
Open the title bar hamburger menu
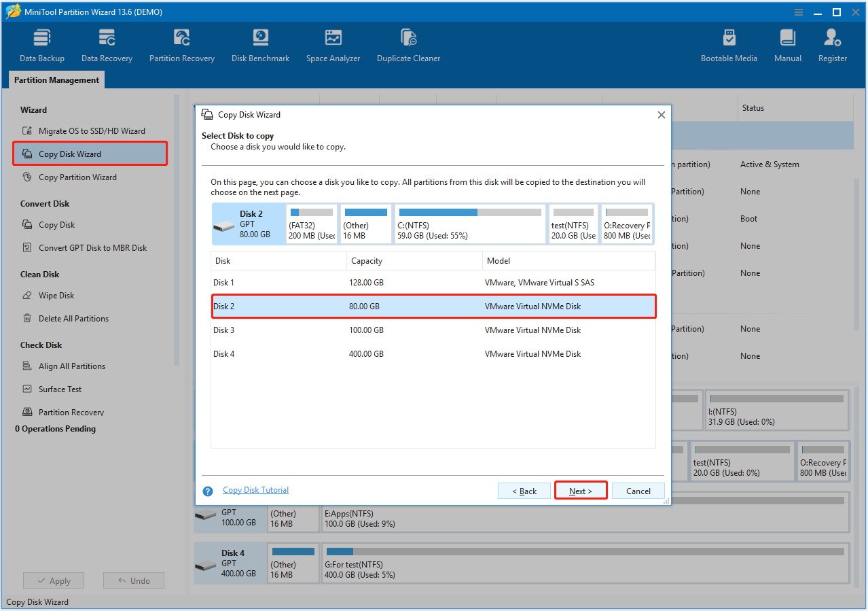tap(799, 12)
